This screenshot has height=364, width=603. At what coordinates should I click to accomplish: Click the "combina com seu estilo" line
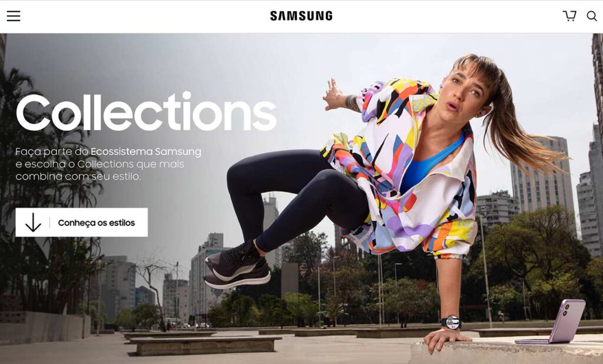pyautogui.click(x=78, y=177)
